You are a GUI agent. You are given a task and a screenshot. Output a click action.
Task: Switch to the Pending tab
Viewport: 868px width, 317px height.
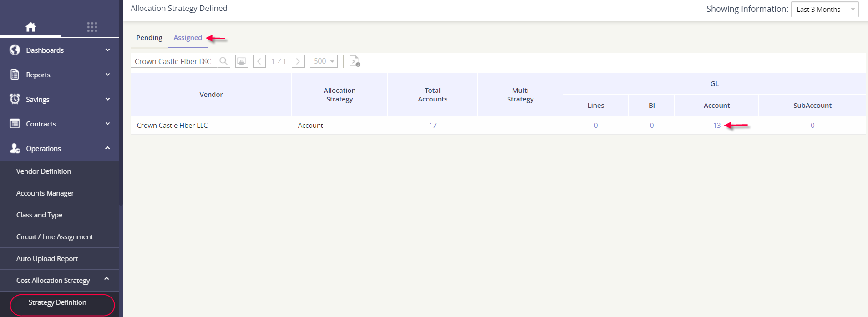(149, 38)
